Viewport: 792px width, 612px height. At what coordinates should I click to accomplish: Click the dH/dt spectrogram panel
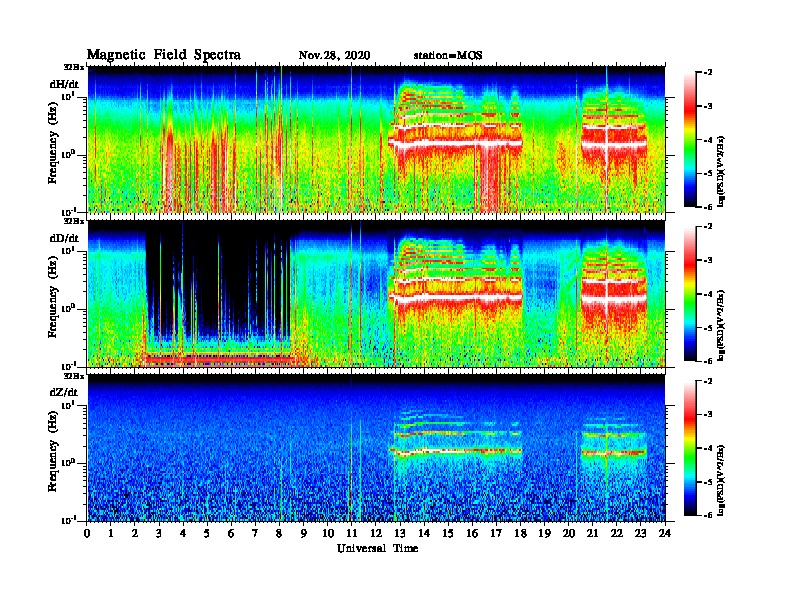click(376, 139)
